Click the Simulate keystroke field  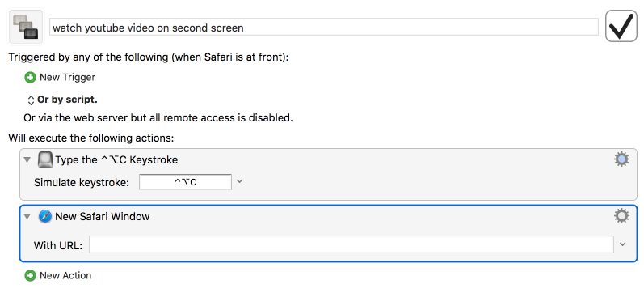click(x=185, y=182)
